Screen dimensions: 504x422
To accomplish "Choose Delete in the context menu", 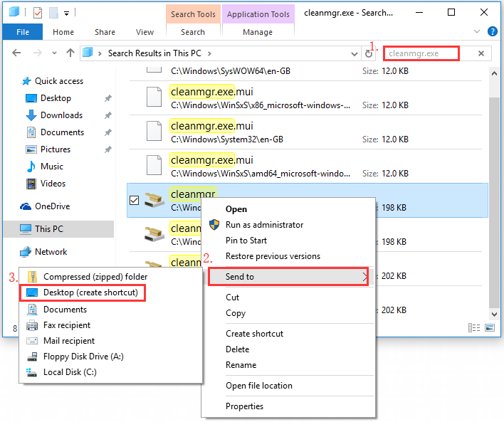I will tap(238, 349).
